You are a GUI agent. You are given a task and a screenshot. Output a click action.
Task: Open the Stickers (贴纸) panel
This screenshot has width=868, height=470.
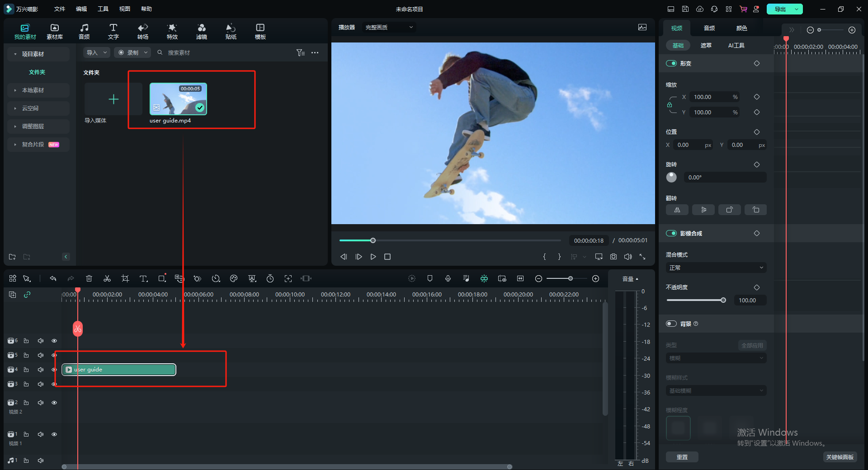[231, 31]
